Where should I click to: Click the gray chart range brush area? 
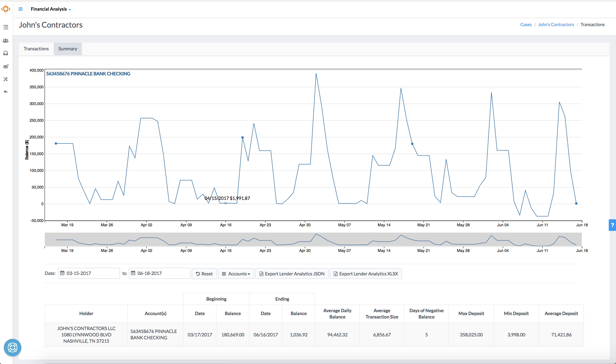(x=313, y=239)
